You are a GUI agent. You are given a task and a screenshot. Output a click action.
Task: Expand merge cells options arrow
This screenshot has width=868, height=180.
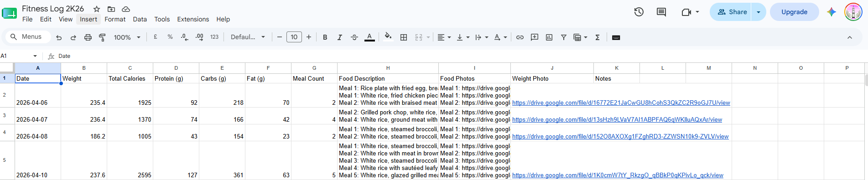428,37
